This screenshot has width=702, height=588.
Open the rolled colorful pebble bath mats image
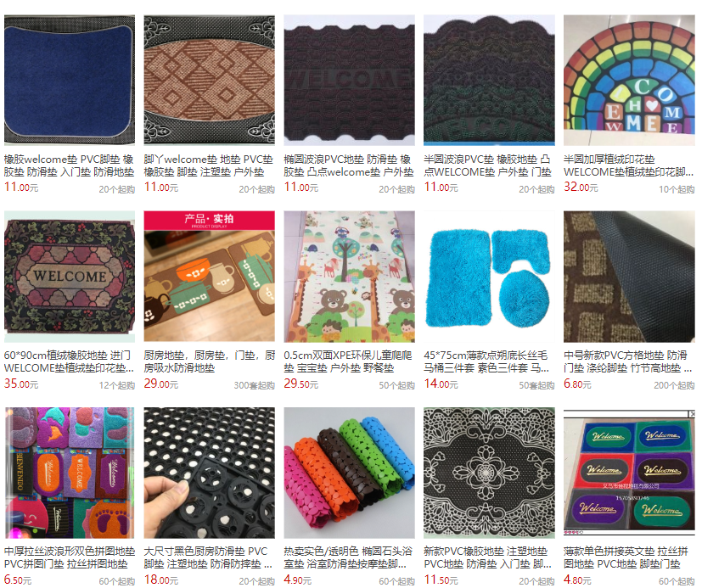pos(349,473)
